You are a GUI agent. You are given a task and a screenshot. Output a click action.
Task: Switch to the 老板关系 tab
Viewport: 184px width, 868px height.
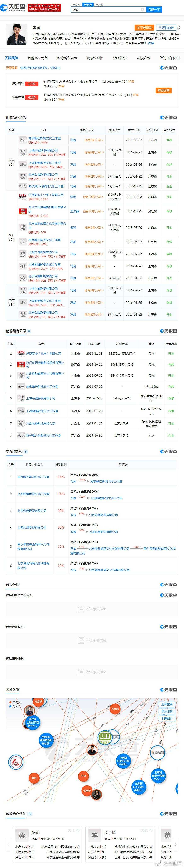tap(143, 58)
